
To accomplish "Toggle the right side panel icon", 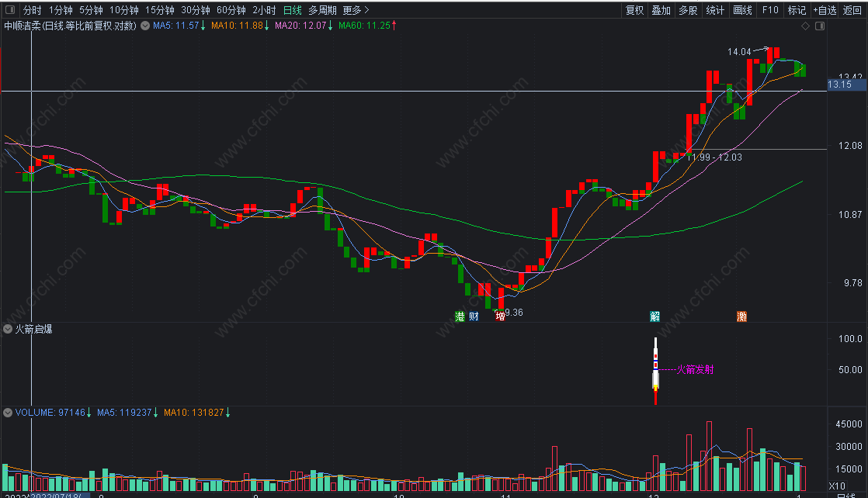I will (x=819, y=26).
